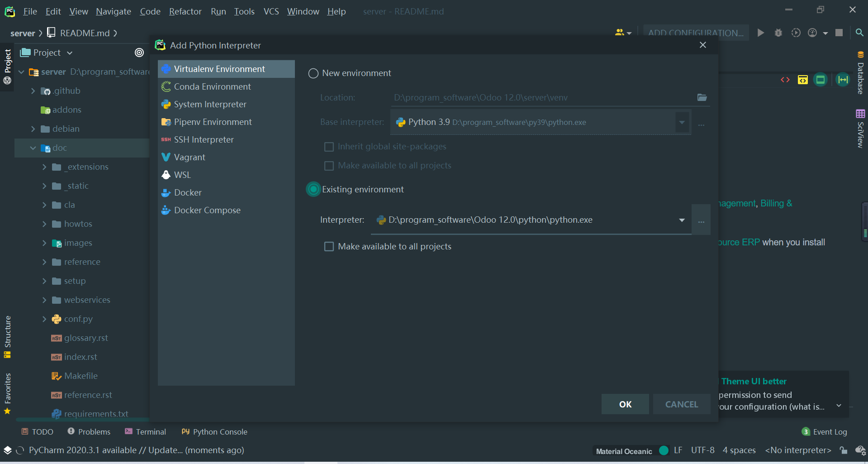Click the 4 spaces indent indicator
The width and height of the screenshot is (868, 464).
739,450
